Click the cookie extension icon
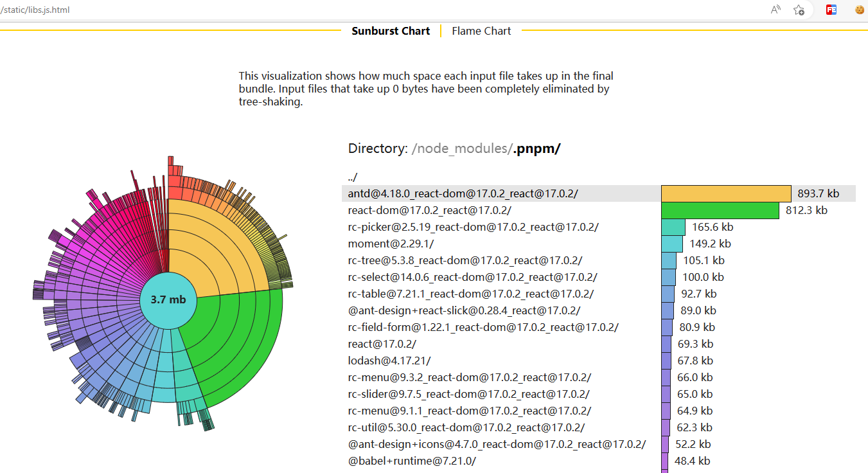This screenshot has width=868, height=473. point(860,10)
